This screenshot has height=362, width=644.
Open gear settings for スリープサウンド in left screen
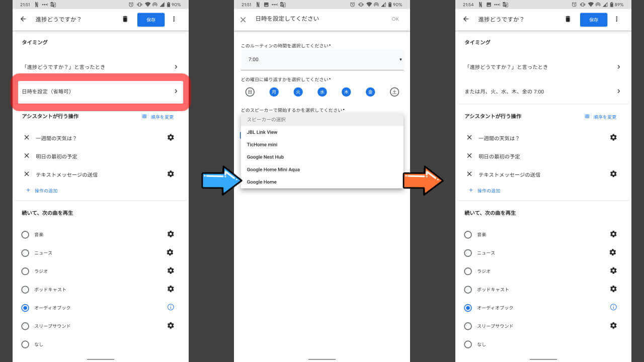click(x=171, y=325)
